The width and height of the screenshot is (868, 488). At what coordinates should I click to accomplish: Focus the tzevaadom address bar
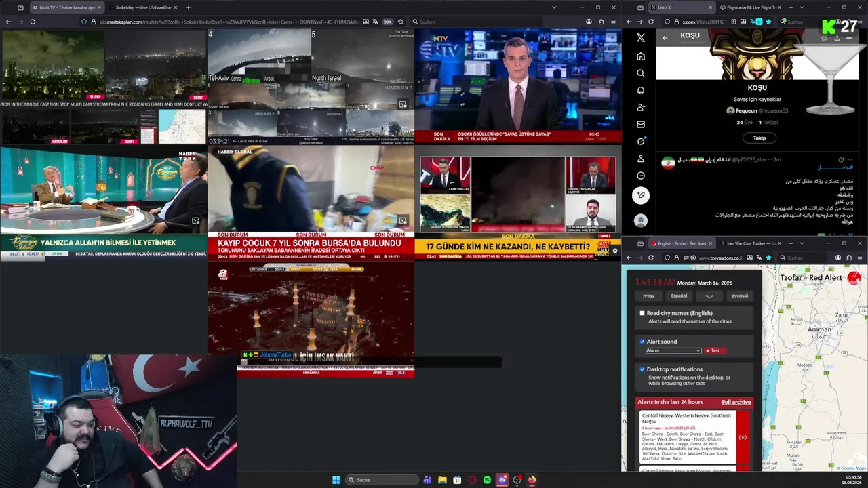click(719, 258)
